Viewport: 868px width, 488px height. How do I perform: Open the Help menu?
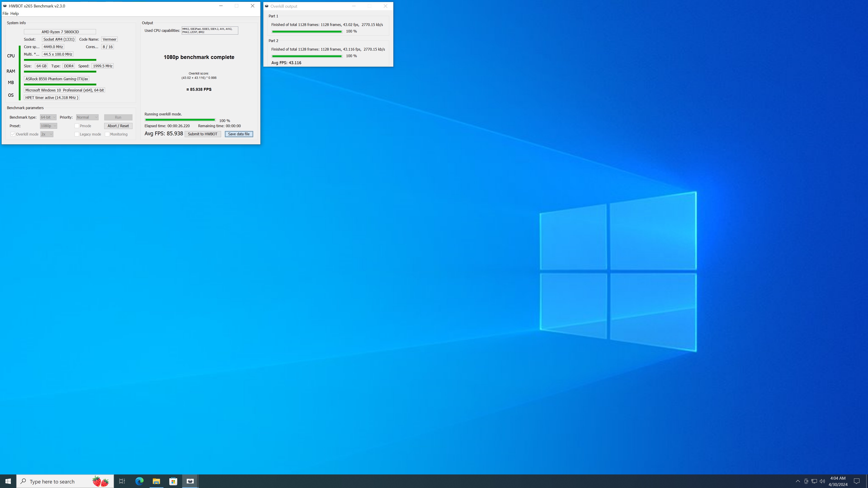(x=14, y=14)
